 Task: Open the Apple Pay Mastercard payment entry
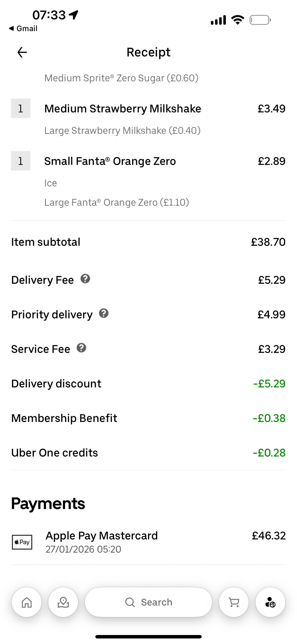click(x=102, y=536)
